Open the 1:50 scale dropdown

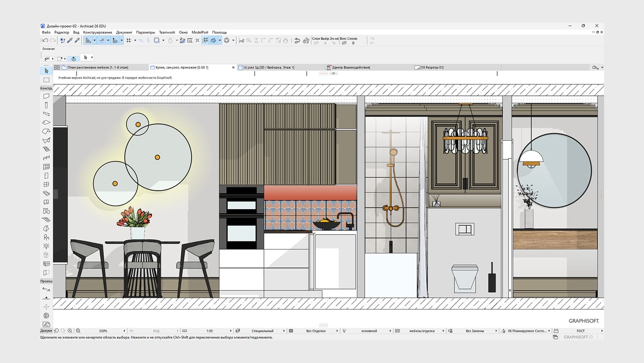[210, 331]
